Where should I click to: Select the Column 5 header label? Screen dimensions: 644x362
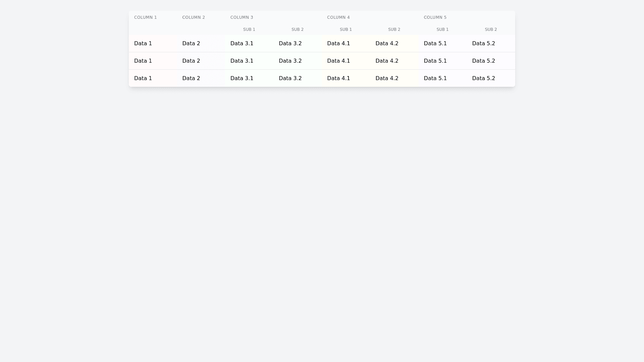click(435, 17)
